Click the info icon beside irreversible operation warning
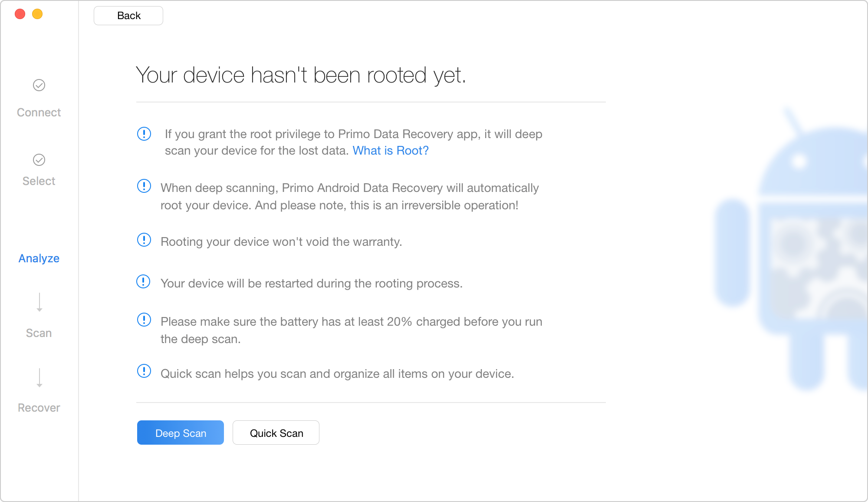The image size is (868, 502). [144, 186]
